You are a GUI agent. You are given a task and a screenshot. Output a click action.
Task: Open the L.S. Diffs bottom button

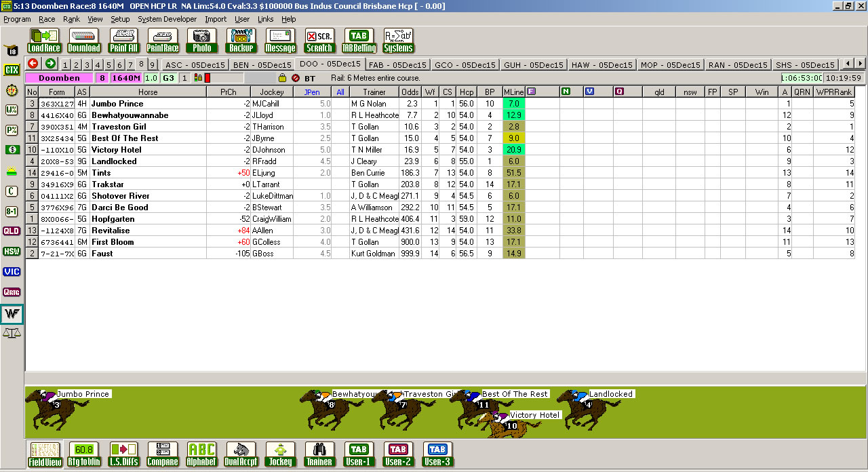tap(123, 454)
